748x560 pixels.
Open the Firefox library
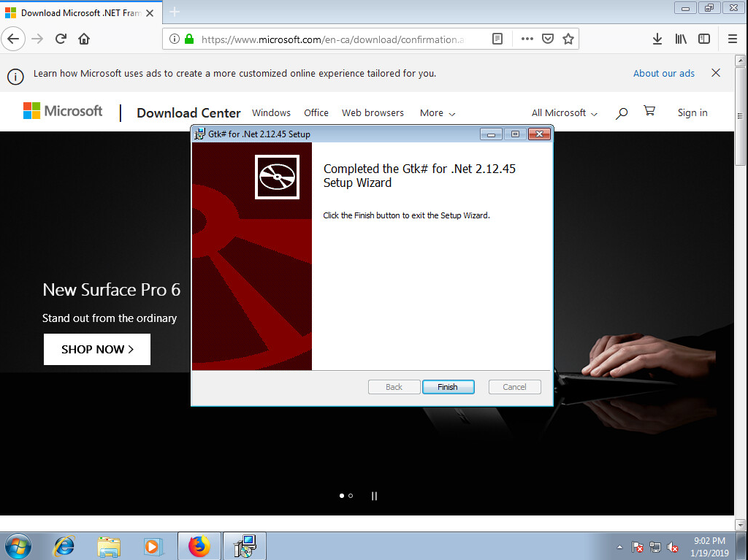pyautogui.click(x=681, y=39)
